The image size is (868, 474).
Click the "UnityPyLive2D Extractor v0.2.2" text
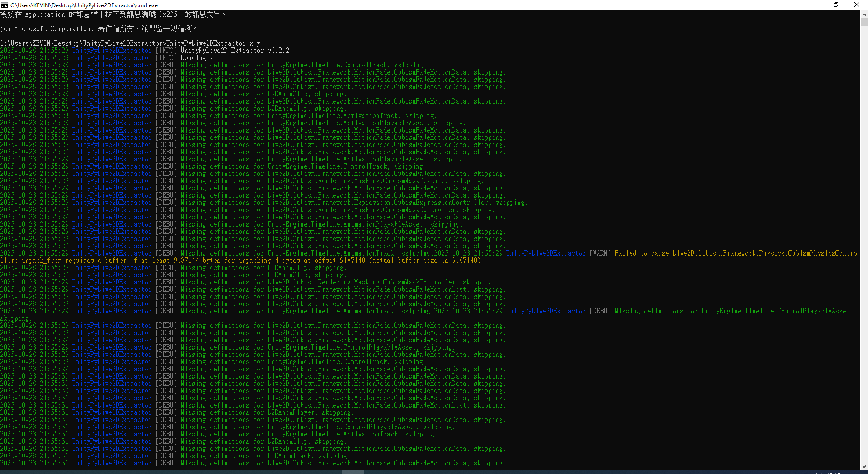[x=235, y=51]
